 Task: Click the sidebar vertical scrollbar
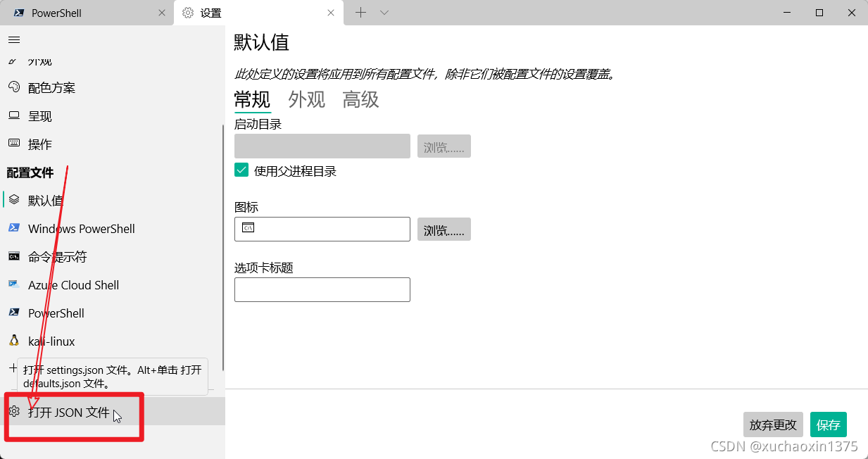pos(223,246)
